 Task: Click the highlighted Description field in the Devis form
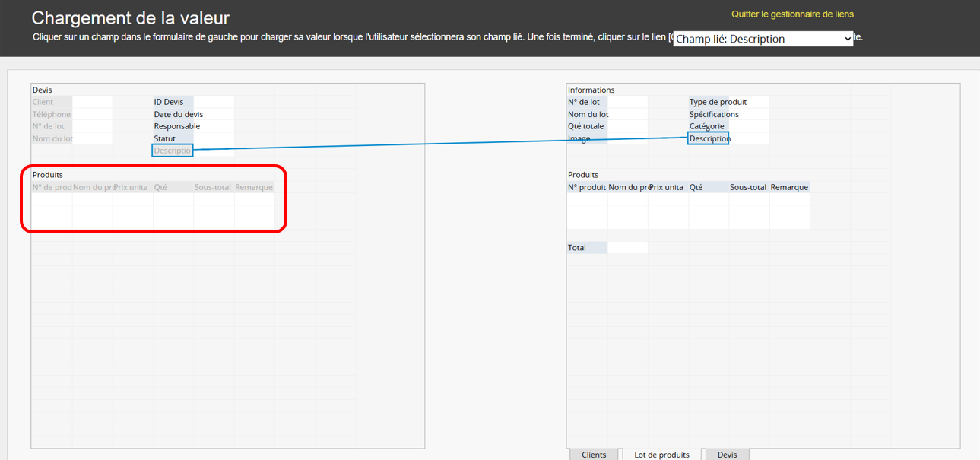[x=173, y=151]
